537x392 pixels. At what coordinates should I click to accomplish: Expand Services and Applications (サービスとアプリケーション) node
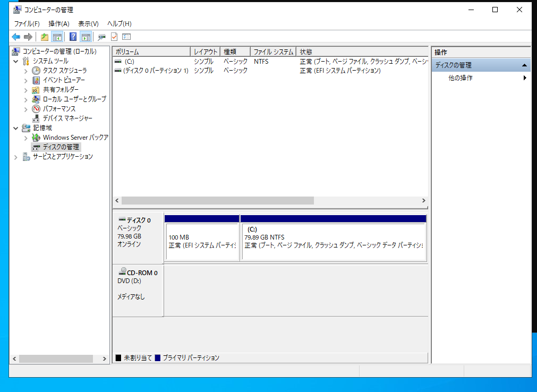16,157
